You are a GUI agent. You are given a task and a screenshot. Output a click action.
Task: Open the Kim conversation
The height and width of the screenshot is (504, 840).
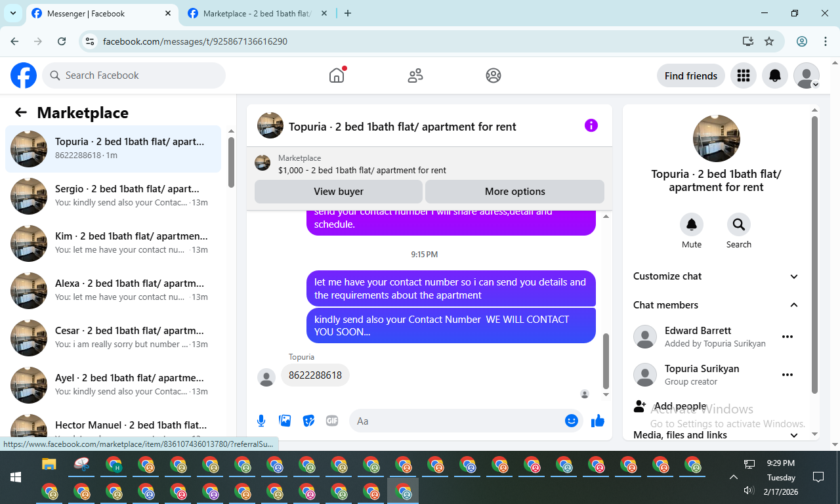(113, 243)
